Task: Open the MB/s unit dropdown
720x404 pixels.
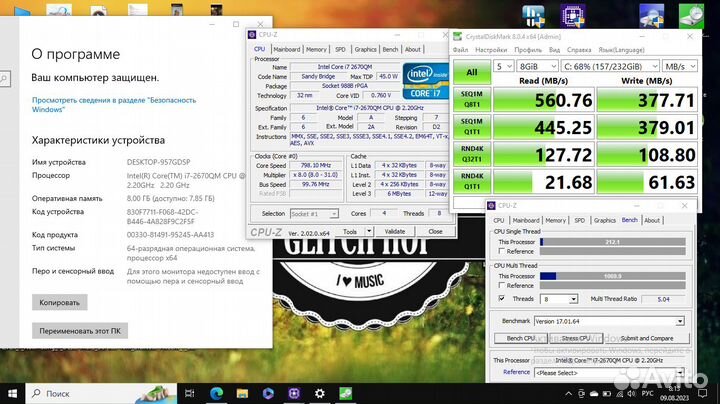Action: 680,67
